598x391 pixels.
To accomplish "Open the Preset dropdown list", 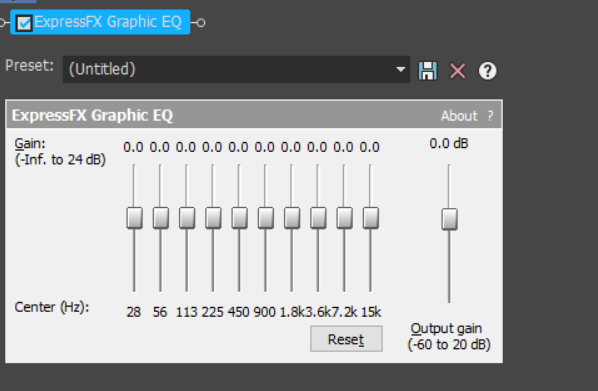I will pyautogui.click(x=236, y=69).
